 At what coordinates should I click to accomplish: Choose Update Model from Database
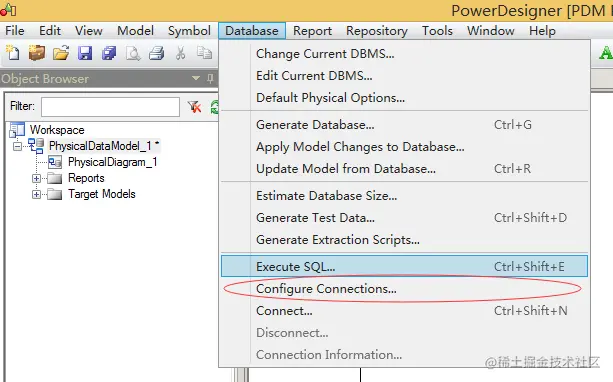[404, 169]
